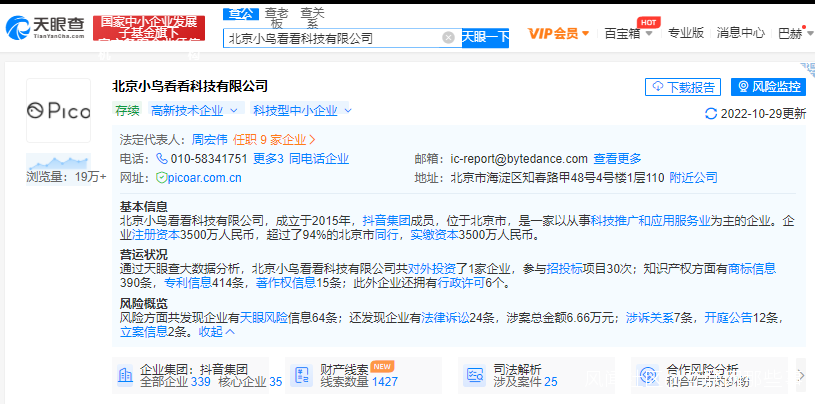Click the refresh icon beside 2022-10-29更新

[x=711, y=113]
